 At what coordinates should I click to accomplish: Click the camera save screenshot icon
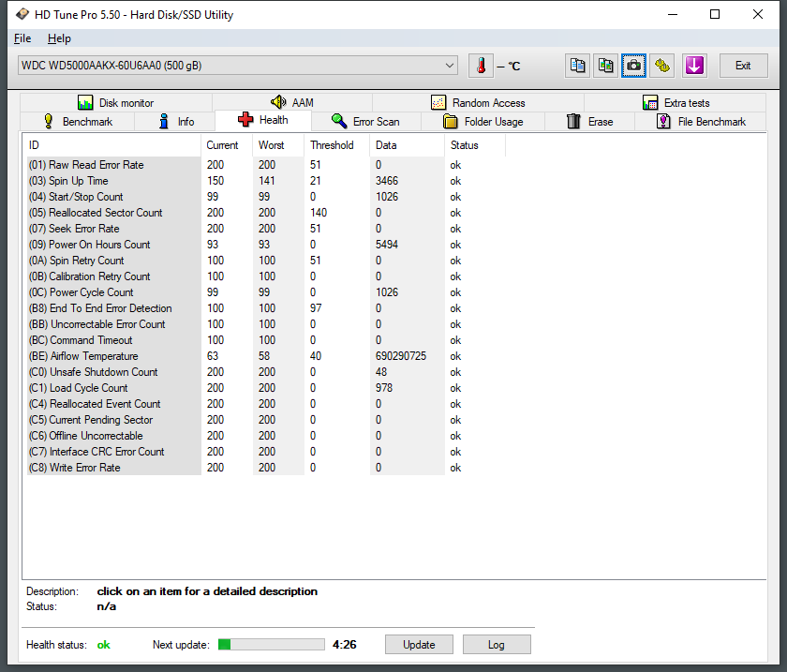[634, 66]
